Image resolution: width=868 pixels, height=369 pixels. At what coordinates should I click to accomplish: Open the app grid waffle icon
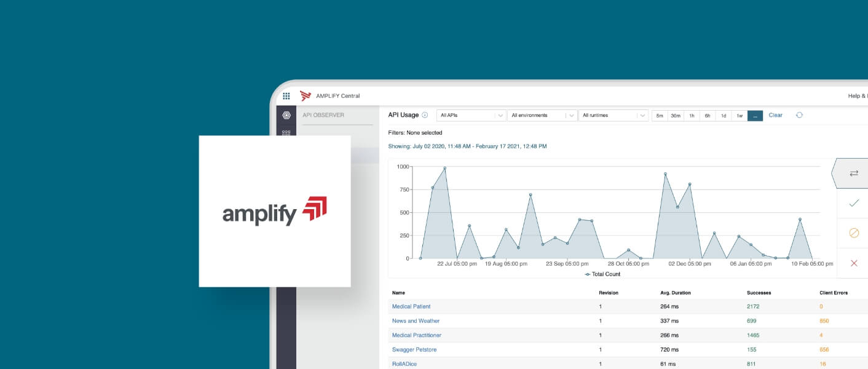tap(286, 96)
